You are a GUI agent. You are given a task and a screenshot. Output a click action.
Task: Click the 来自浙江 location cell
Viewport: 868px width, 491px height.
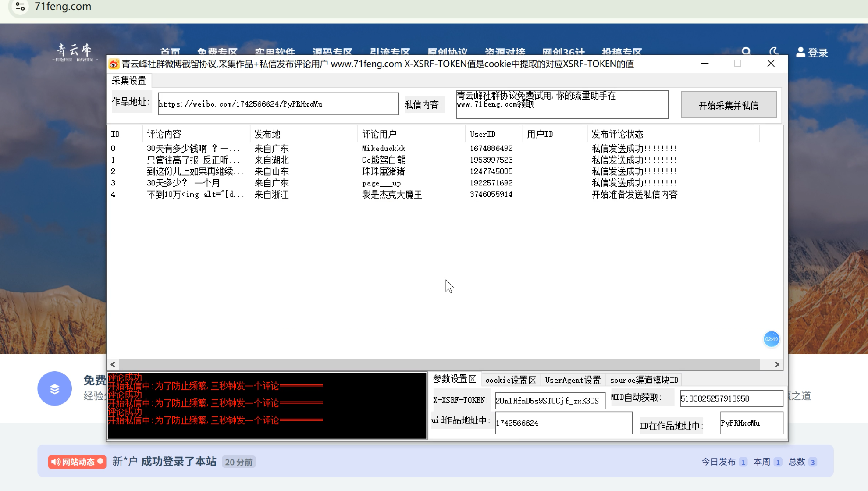[x=271, y=194]
